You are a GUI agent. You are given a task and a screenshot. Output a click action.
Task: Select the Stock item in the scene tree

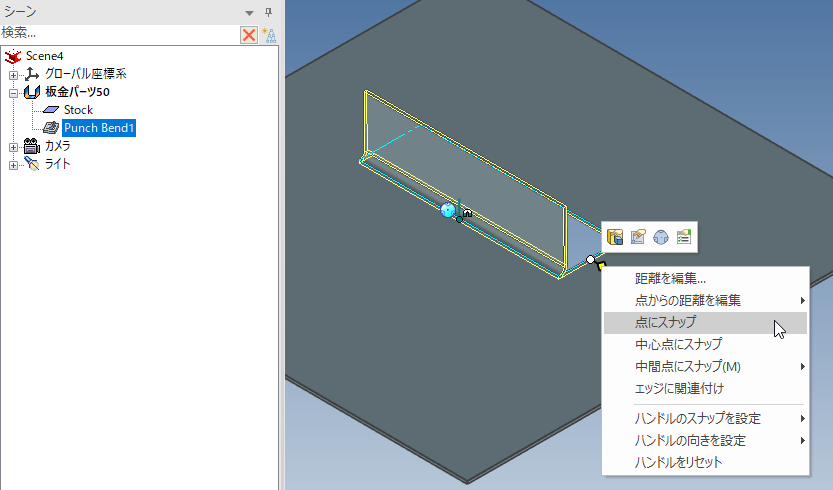pos(78,110)
